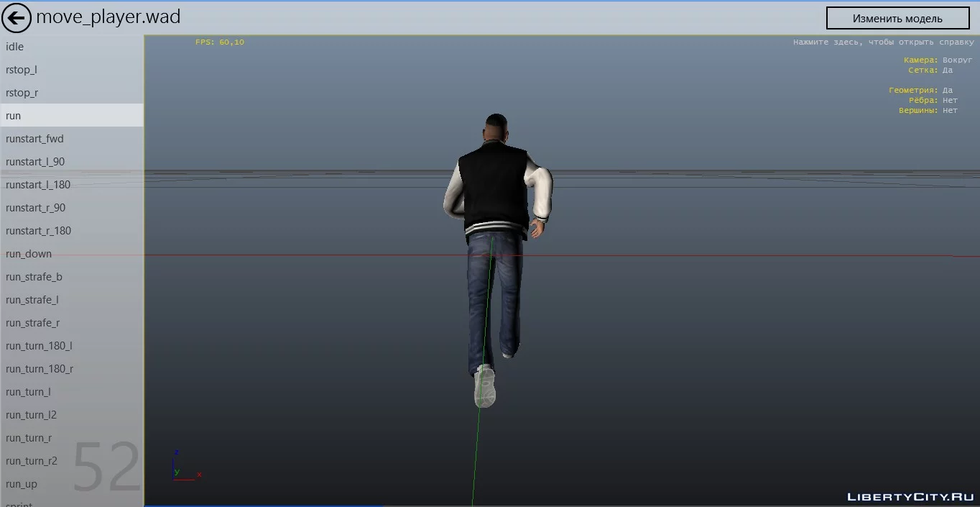
Task: Select the run_up animation
Action: tap(72, 484)
